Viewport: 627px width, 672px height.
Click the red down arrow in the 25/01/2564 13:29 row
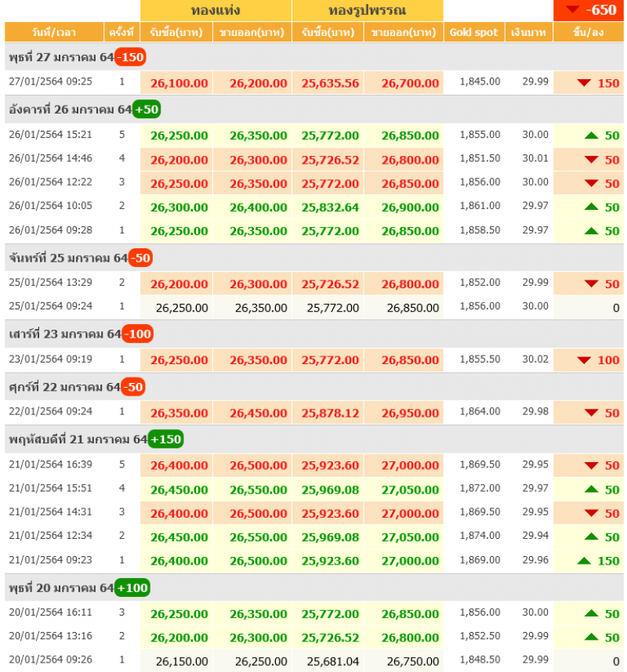[592, 284]
